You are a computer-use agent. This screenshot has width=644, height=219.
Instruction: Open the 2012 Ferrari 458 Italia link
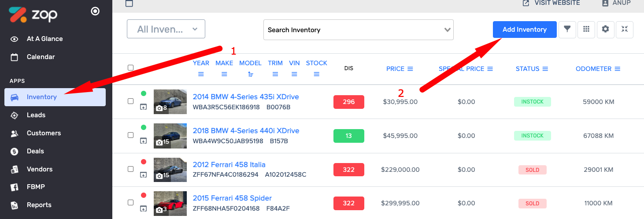click(x=229, y=165)
